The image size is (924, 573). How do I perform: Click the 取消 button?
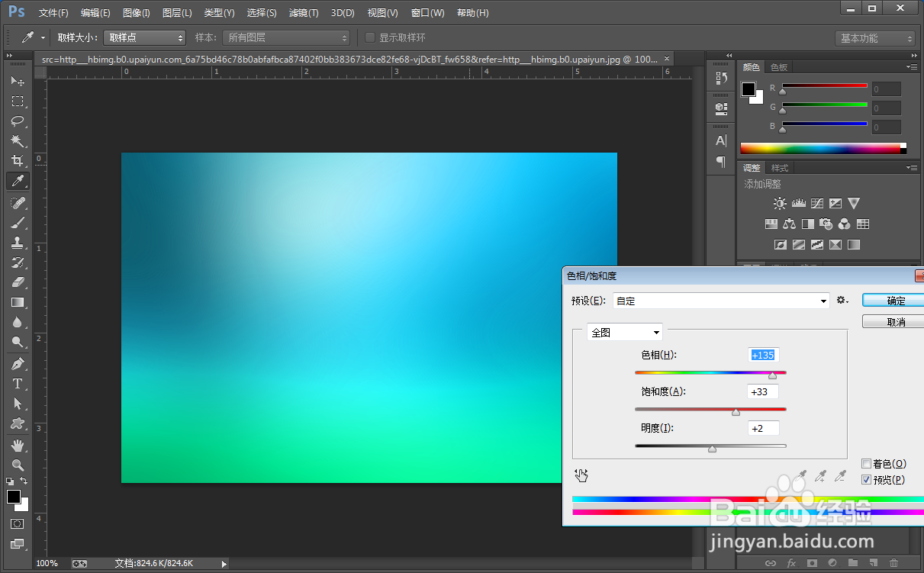(x=894, y=322)
